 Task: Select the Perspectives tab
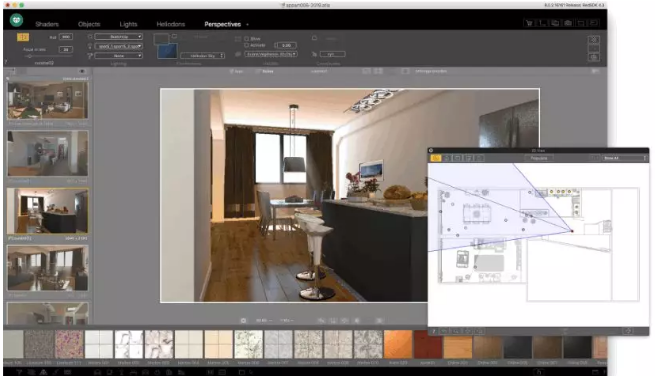(222, 24)
